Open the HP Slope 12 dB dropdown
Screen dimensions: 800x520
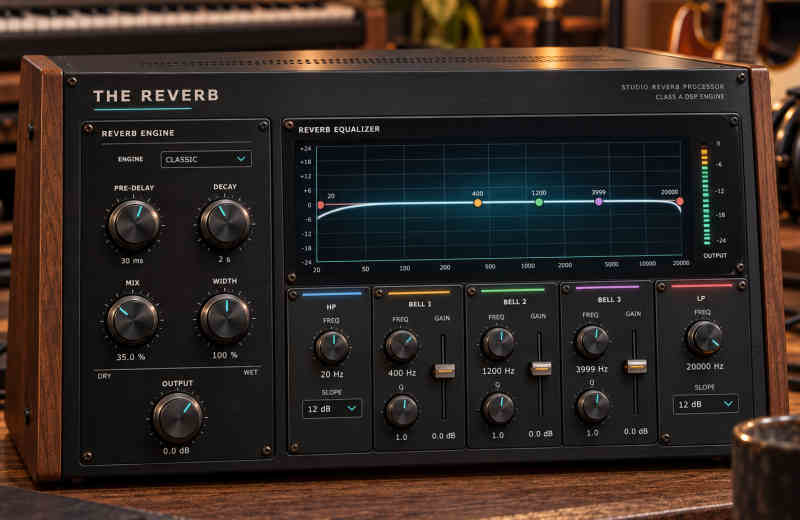(x=332, y=409)
